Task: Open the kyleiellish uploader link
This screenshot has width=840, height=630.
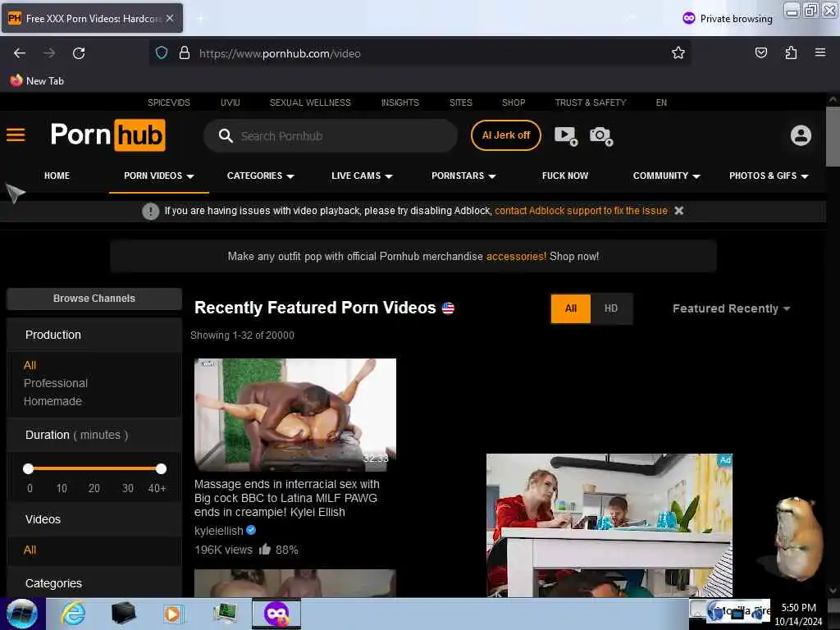Action: pyautogui.click(x=218, y=531)
